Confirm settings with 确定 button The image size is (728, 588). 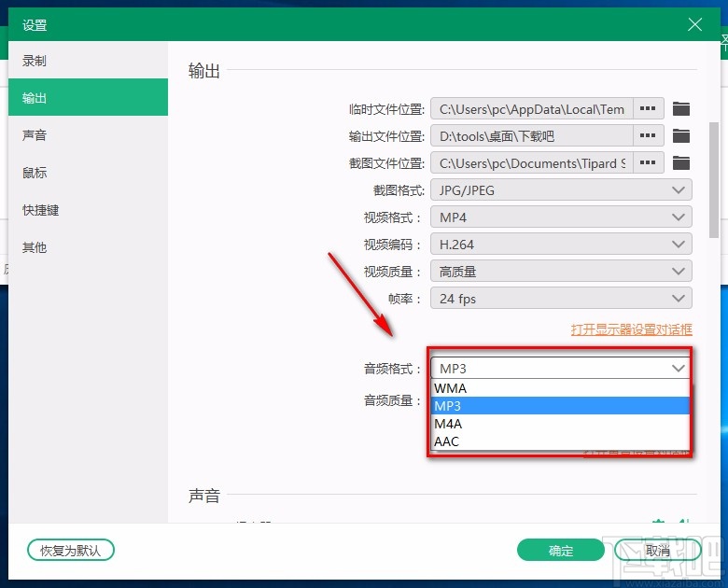click(561, 551)
